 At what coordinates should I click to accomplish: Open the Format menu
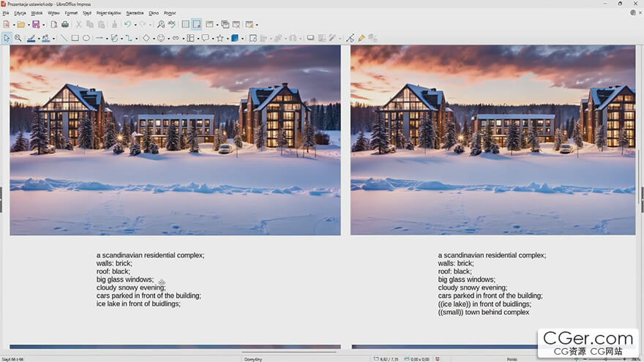pyautogui.click(x=71, y=12)
